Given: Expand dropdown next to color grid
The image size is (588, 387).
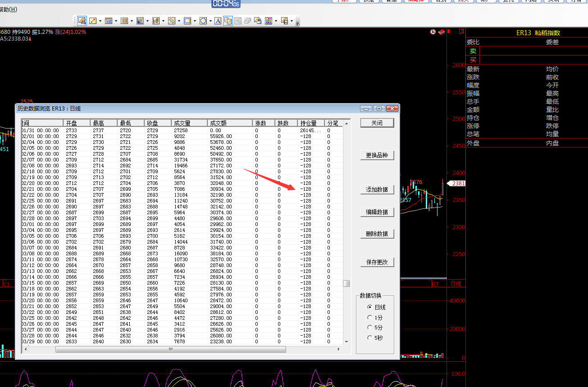Looking at the screenshot, I should (x=276, y=21).
